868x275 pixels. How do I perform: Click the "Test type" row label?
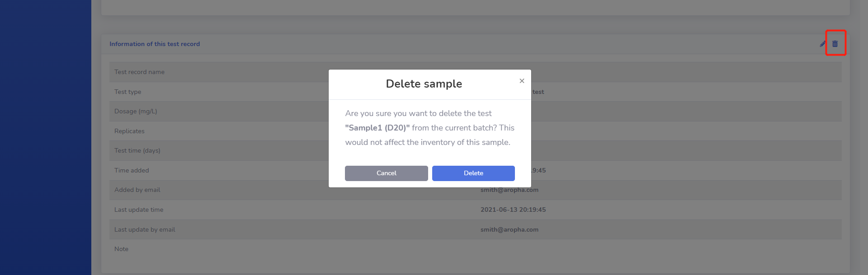click(127, 92)
